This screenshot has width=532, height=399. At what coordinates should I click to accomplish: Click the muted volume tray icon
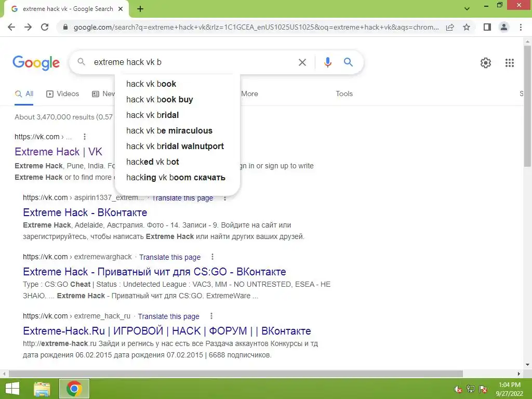click(x=458, y=389)
